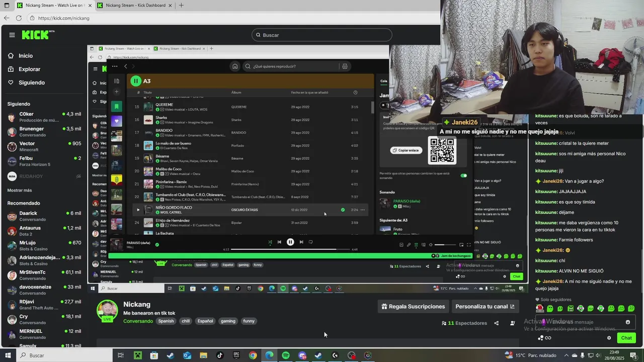Open RDjavi recommended channel

click(x=44, y=305)
